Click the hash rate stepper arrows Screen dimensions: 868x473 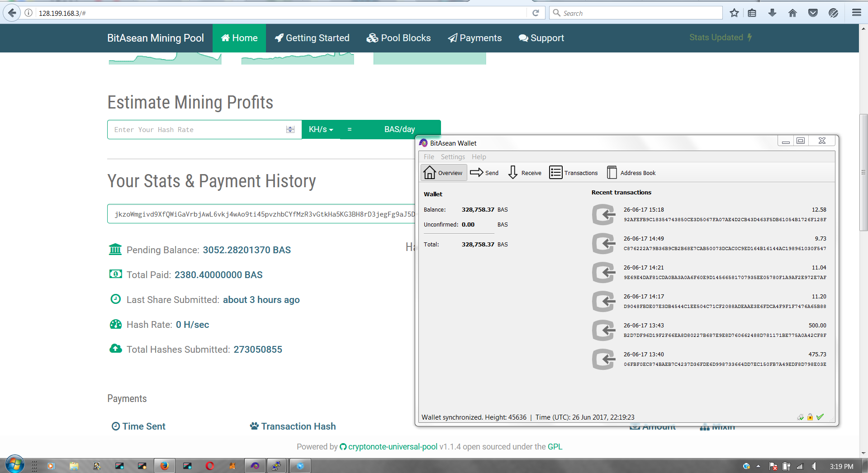(290, 130)
